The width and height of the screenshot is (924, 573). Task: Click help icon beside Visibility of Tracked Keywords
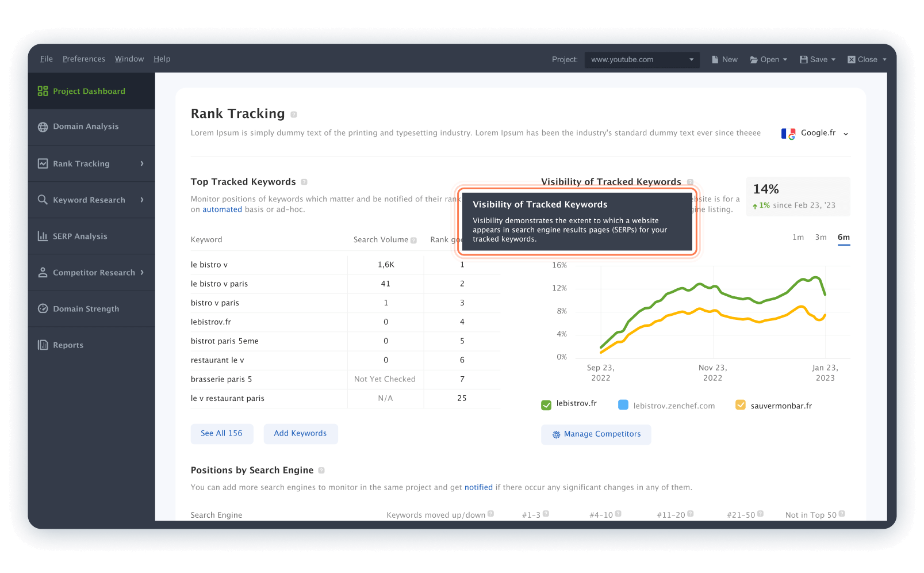pyautogui.click(x=690, y=182)
